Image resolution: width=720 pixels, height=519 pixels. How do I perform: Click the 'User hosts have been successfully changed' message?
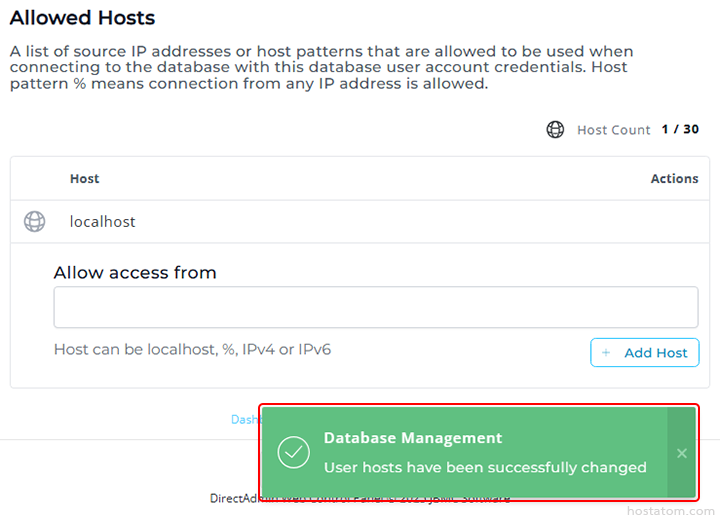click(485, 467)
